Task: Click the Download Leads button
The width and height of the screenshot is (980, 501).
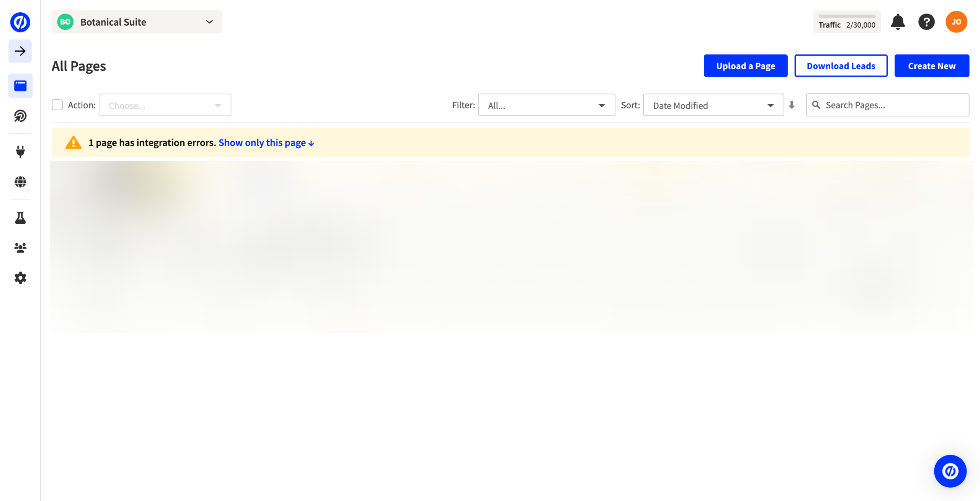Action: tap(841, 66)
